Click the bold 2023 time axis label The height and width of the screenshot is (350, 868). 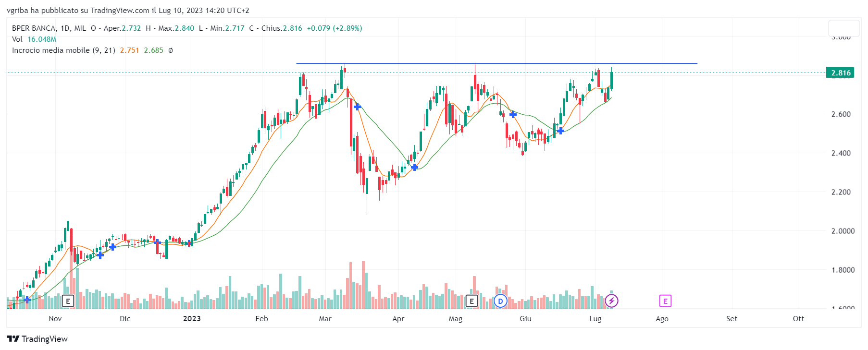click(x=192, y=319)
